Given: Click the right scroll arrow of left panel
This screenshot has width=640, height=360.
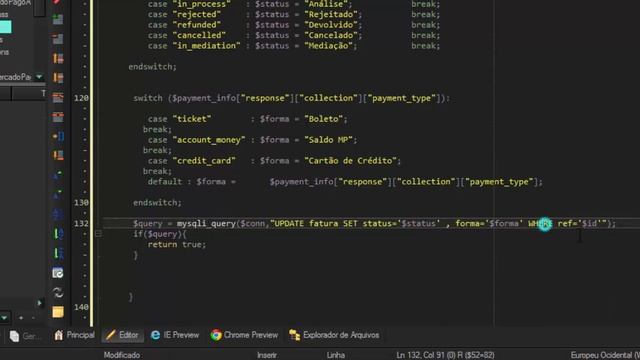Looking at the screenshot, I should 40,303.
